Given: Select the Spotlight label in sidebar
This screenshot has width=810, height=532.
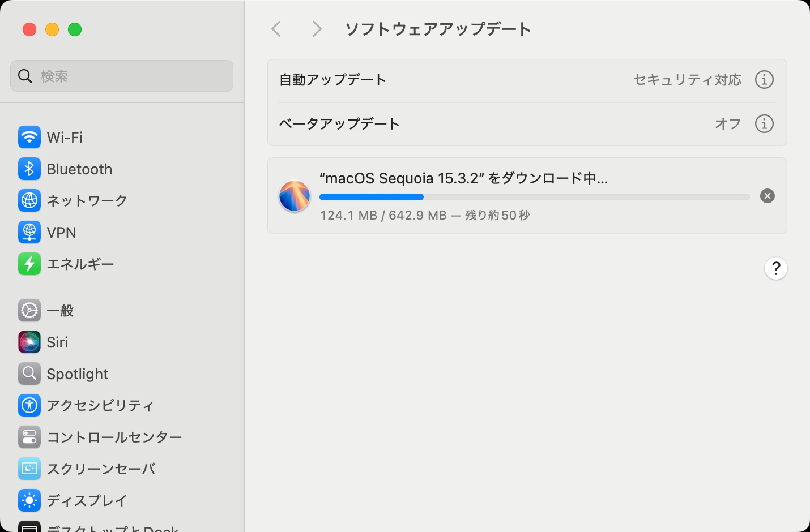Looking at the screenshot, I should coord(77,374).
